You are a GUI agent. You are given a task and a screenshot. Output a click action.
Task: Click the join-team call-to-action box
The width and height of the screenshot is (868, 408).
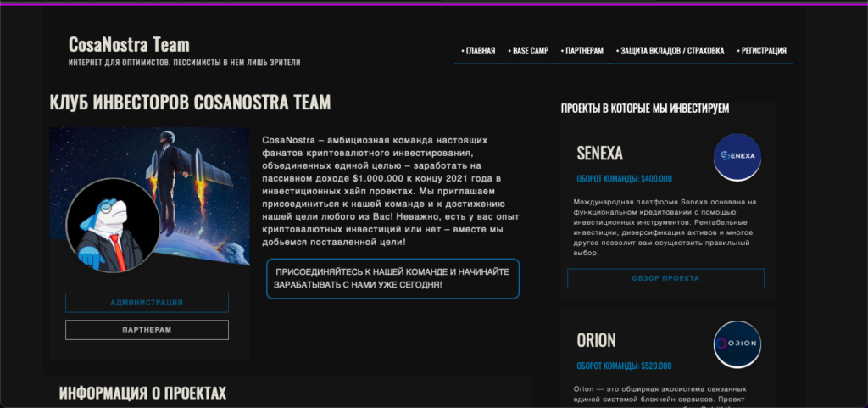392,279
